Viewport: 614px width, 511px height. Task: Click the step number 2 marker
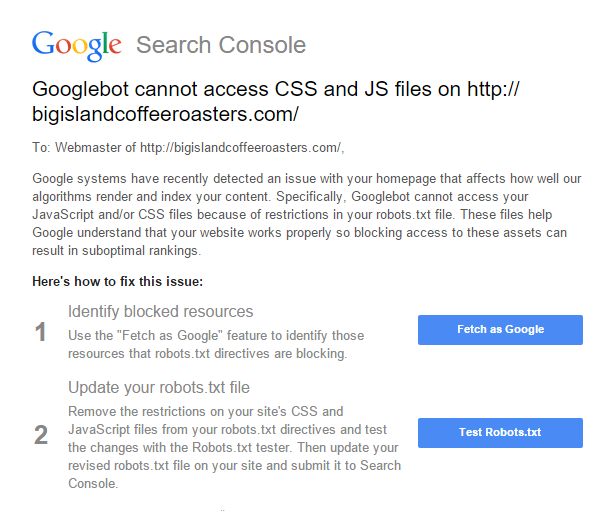pos(41,435)
